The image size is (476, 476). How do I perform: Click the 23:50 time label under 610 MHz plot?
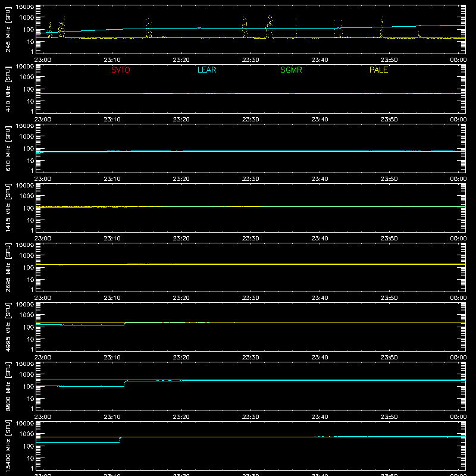(x=389, y=179)
